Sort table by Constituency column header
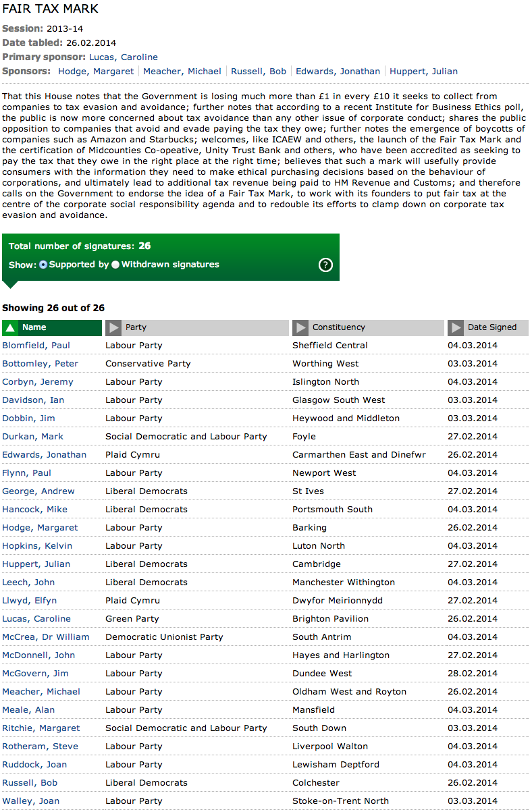Image resolution: width=532 pixels, height=812 pixels. click(x=338, y=327)
